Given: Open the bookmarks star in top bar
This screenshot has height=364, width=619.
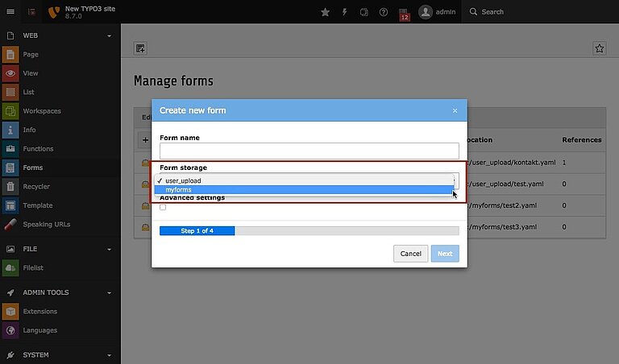Looking at the screenshot, I should tap(326, 12).
